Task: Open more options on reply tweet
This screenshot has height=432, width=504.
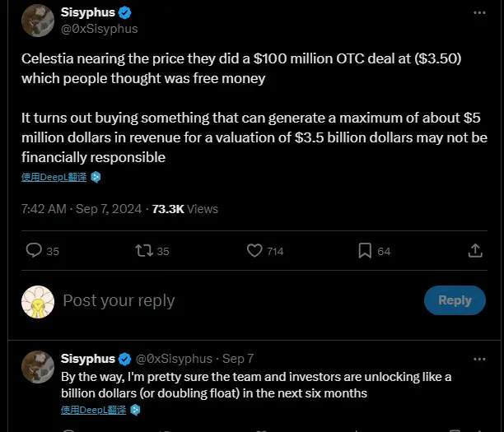Action: coord(479,359)
